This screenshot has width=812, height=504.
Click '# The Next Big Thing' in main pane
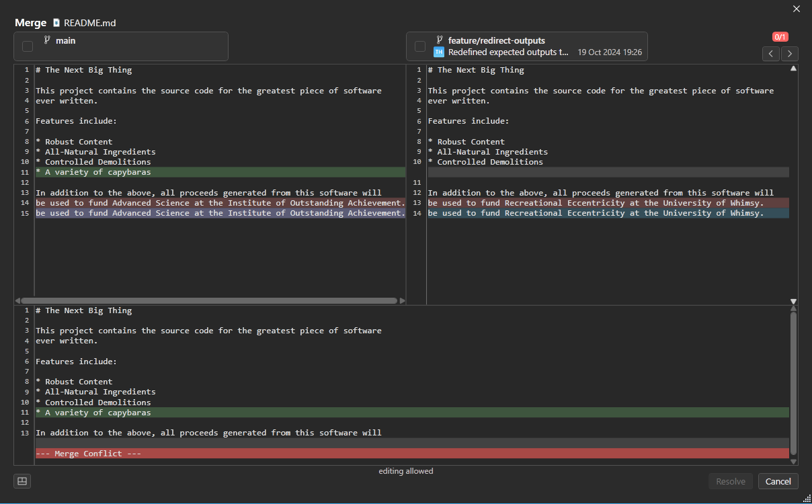click(x=84, y=70)
